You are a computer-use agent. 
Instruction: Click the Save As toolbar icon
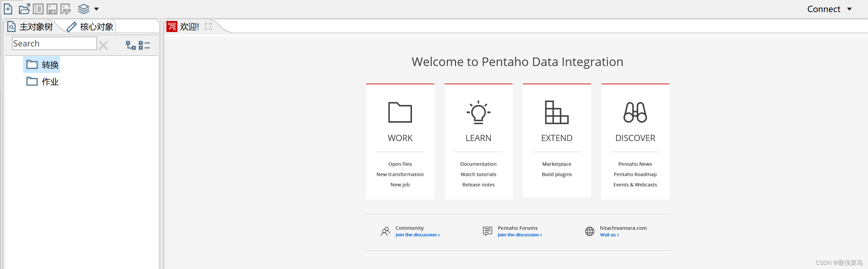pos(65,9)
